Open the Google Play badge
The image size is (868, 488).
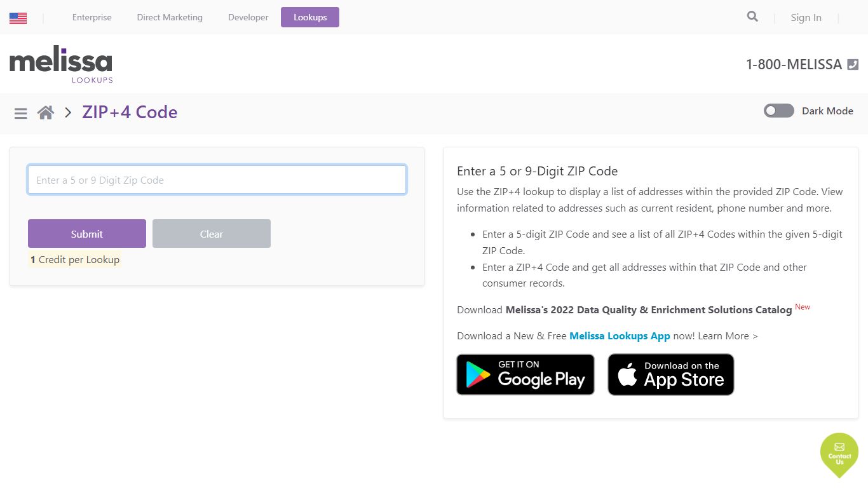pos(526,374)
